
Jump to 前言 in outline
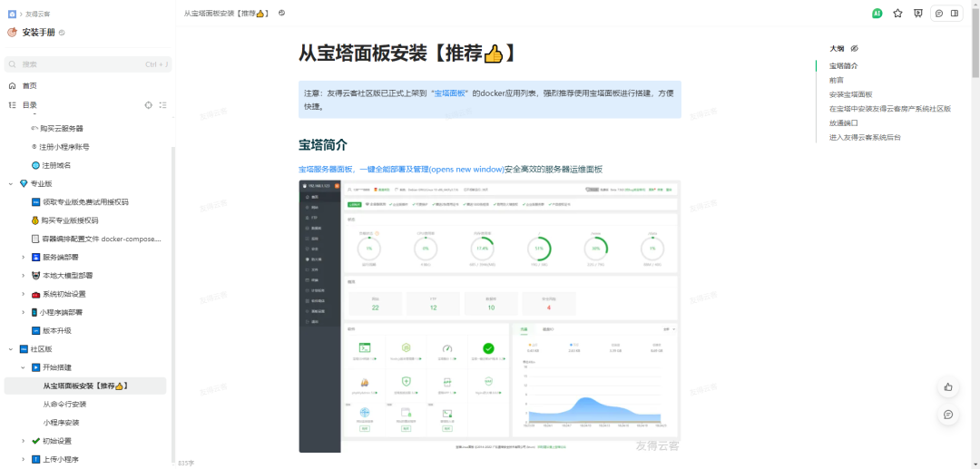click(x=837, y=80)
